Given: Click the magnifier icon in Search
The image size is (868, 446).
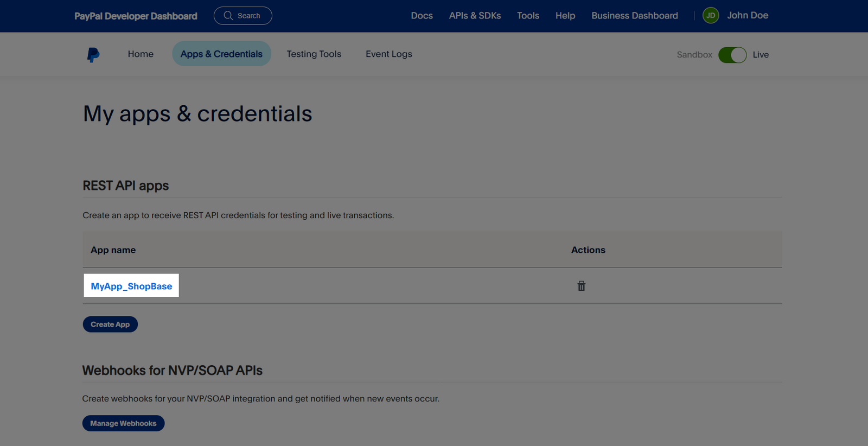Looking at the screenshot, I should pyautogui.click(x=228, y=16).
